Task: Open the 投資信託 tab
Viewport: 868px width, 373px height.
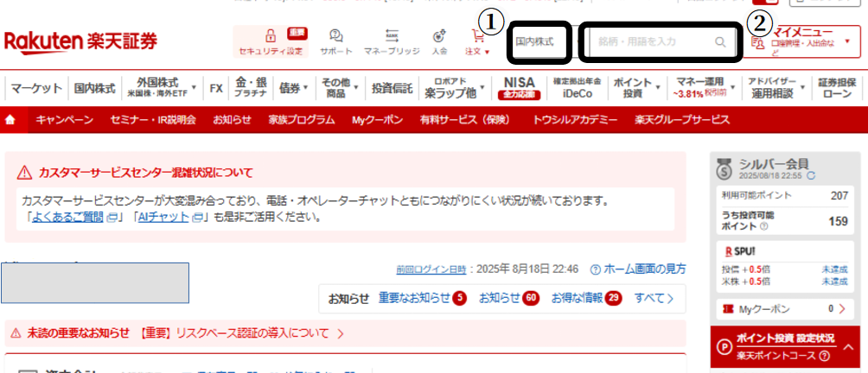Action: (x=392, y=88)
